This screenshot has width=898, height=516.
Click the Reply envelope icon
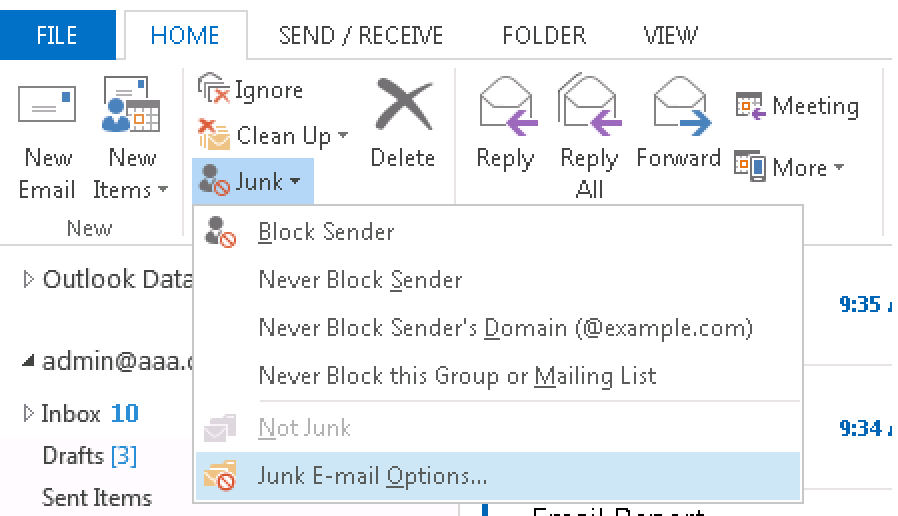click(x=507, y=106)
